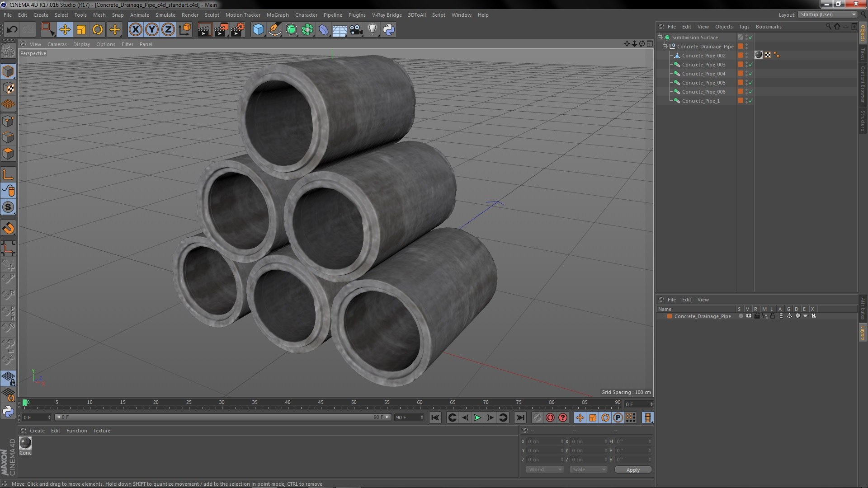Enable Snap with the S icon

click(8, 207)
